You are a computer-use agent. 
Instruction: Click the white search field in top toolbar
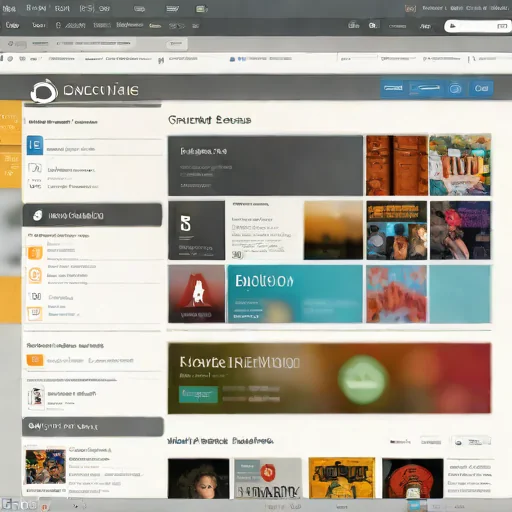click(478, 26)
